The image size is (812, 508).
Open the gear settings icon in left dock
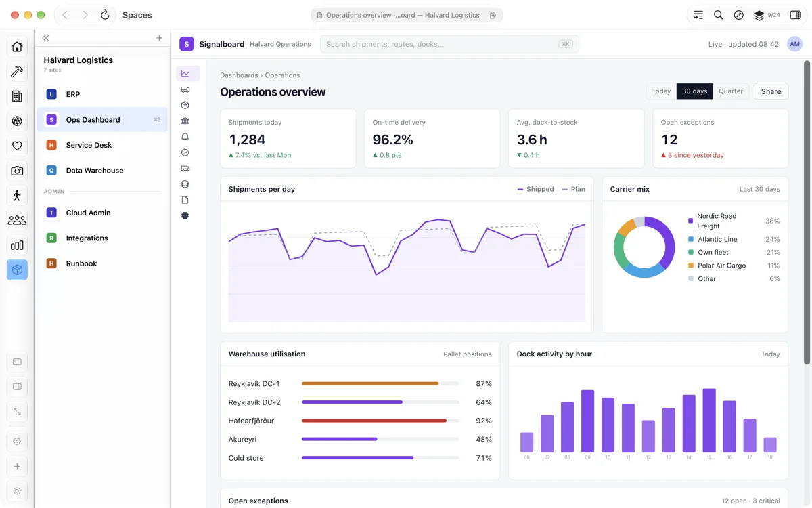pyautogui.click(x=17, y=441)
